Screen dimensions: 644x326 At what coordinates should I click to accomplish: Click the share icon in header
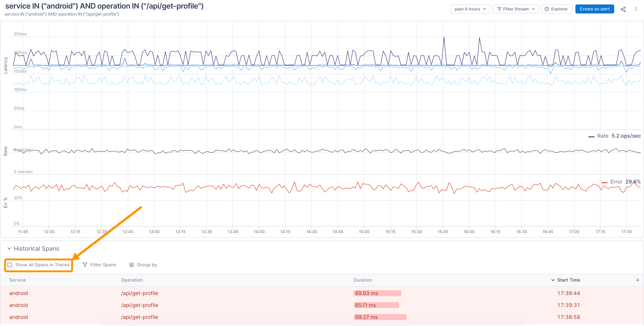coord(623,9)
